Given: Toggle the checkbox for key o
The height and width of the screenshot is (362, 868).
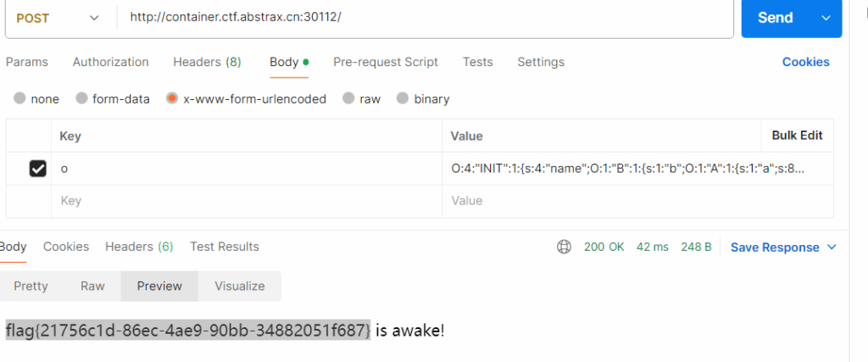Looking at the screenshot, I should (x=38, y=170).
